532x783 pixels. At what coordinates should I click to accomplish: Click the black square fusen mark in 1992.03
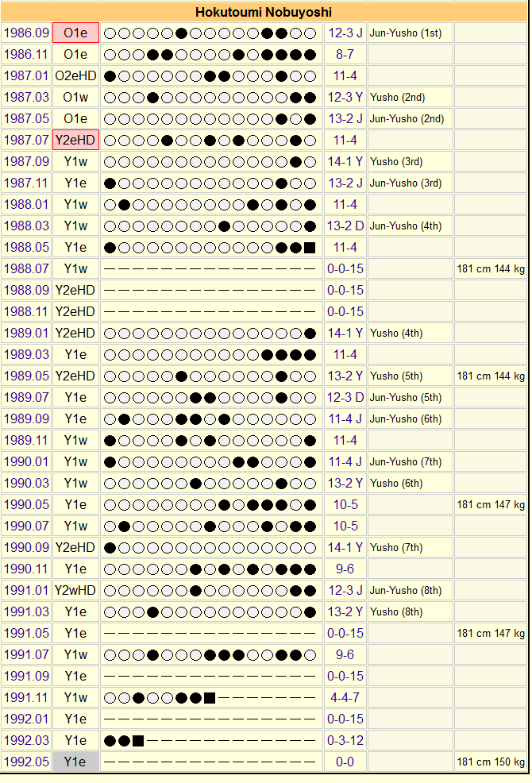[138, 741]
